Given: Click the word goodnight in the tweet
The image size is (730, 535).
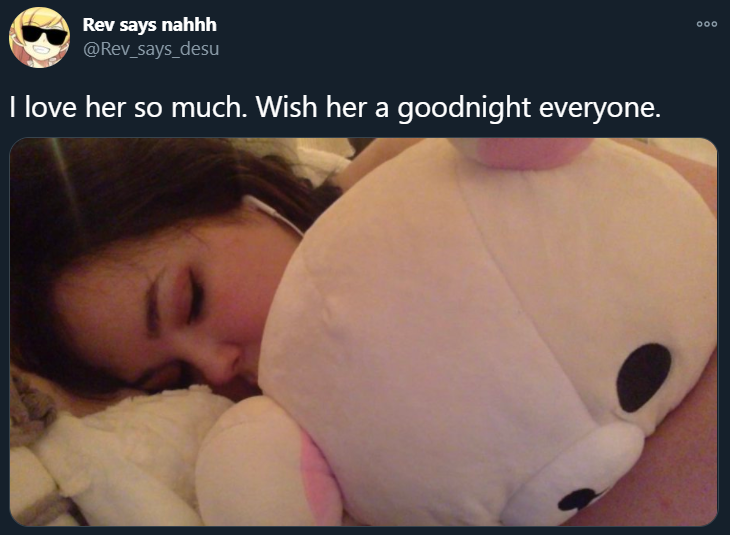Looking at the screenshot, I should click(x=463, y=108).
